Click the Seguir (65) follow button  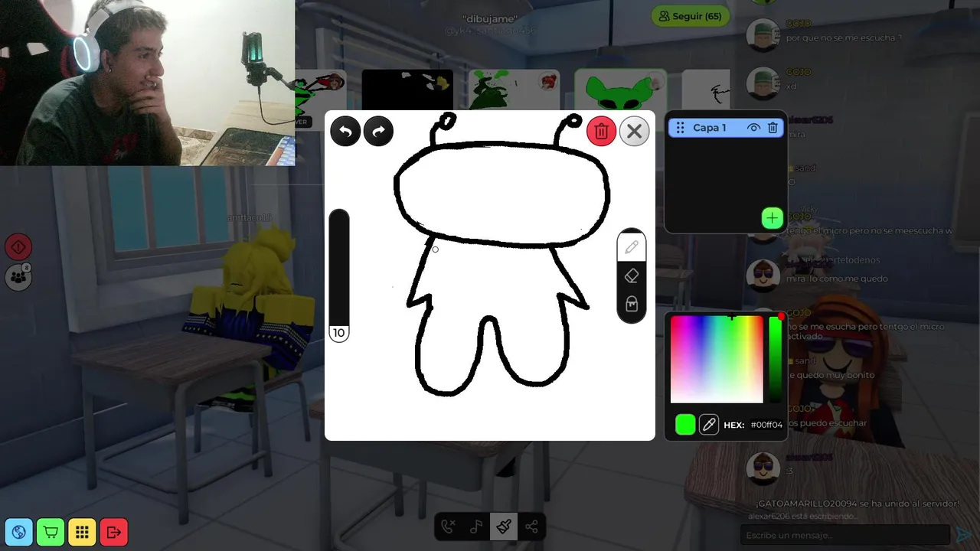[x=691, y=16]
